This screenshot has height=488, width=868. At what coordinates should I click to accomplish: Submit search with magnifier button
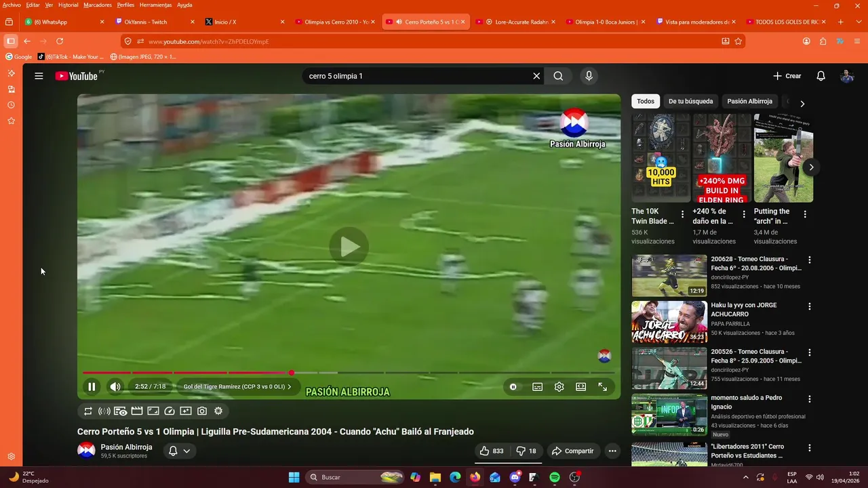coord(558,76)
